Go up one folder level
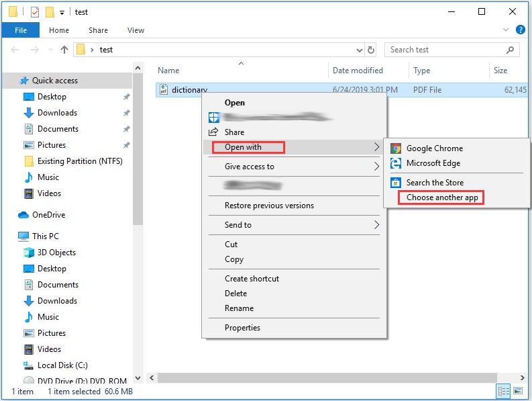 tap(64, 50)
